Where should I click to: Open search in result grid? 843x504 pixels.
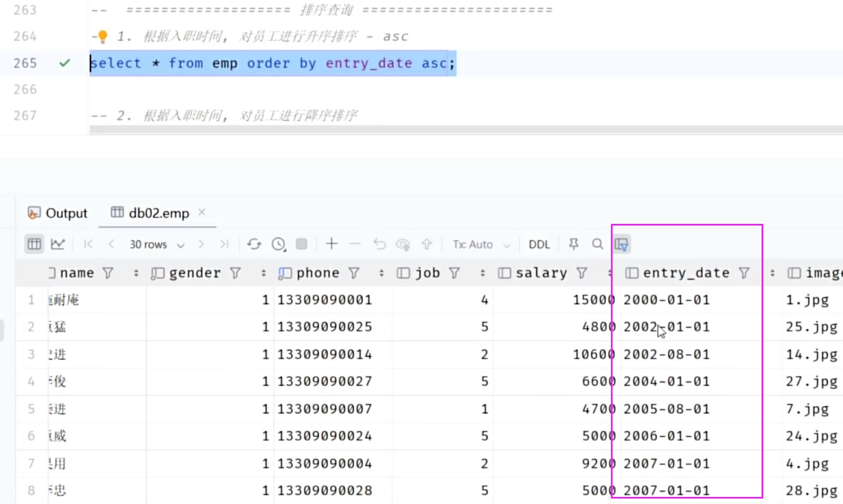[598, 244]
